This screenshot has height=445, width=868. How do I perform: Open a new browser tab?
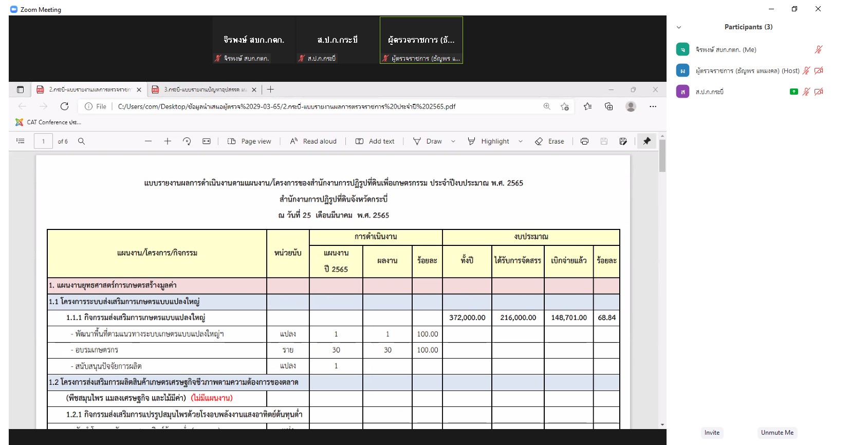(270, 90)
